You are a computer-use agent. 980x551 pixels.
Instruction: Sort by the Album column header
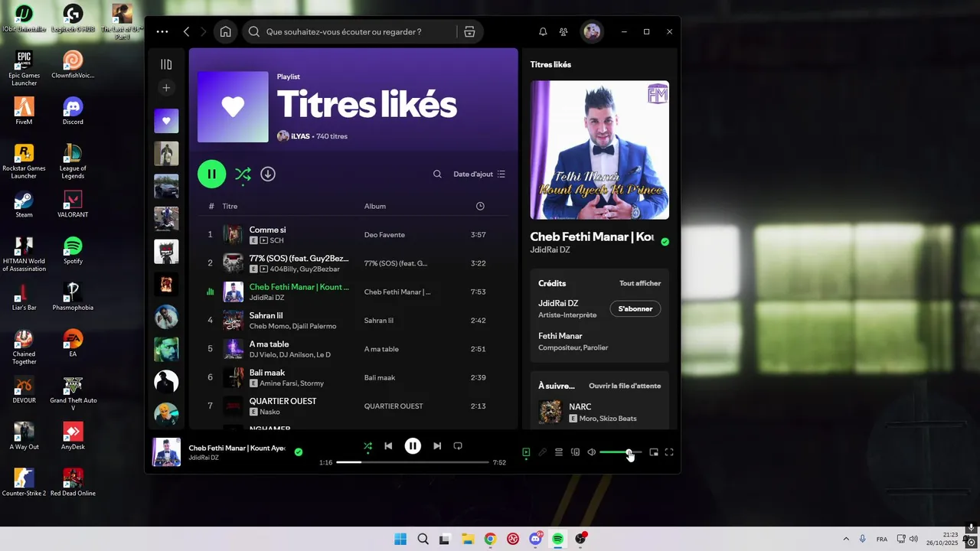point(375,207)
